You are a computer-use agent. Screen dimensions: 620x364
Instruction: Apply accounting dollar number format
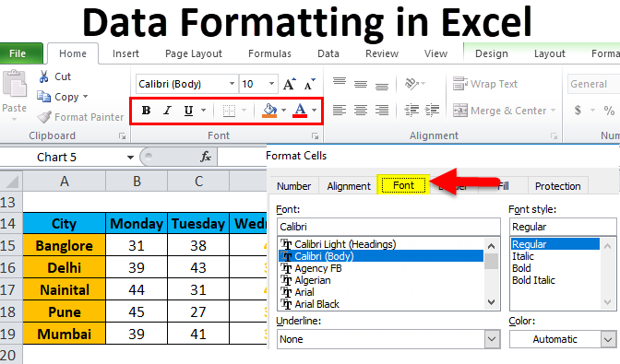[x=578, y=111]
